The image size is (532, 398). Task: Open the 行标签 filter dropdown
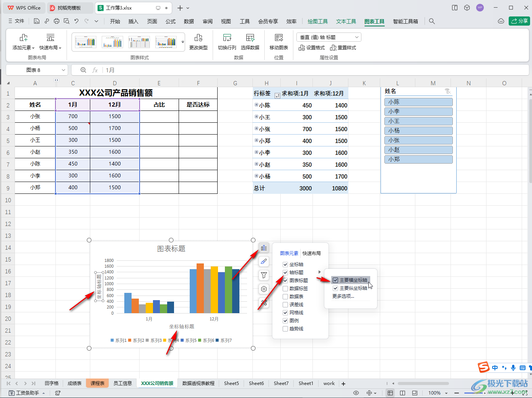tap(278, 96)
